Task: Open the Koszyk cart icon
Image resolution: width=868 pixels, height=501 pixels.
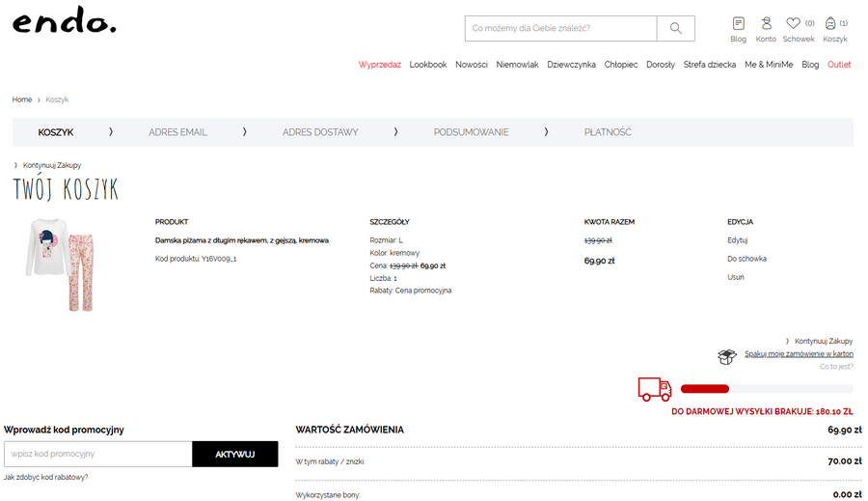Action: (830, 24)
